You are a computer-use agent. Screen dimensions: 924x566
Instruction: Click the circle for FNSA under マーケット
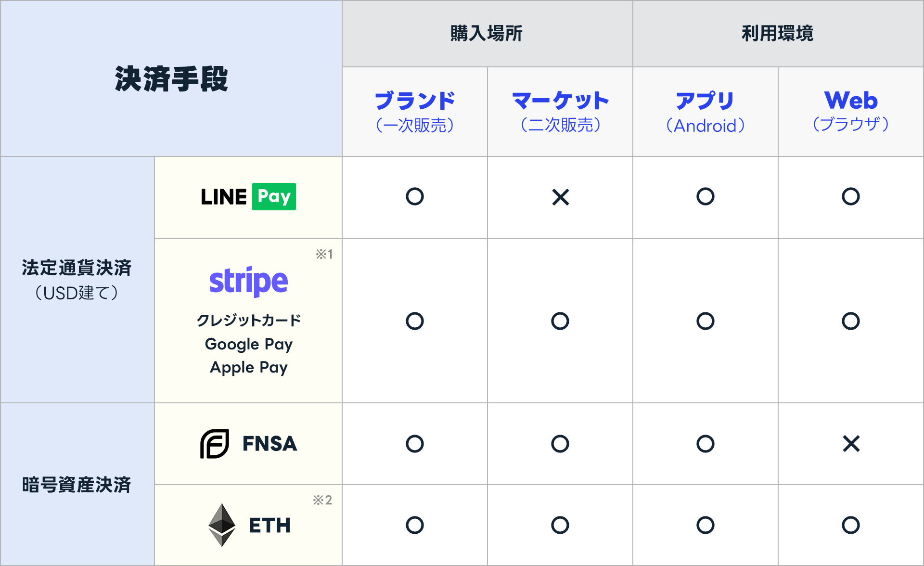pyautogui.click(x=560, y=444)
